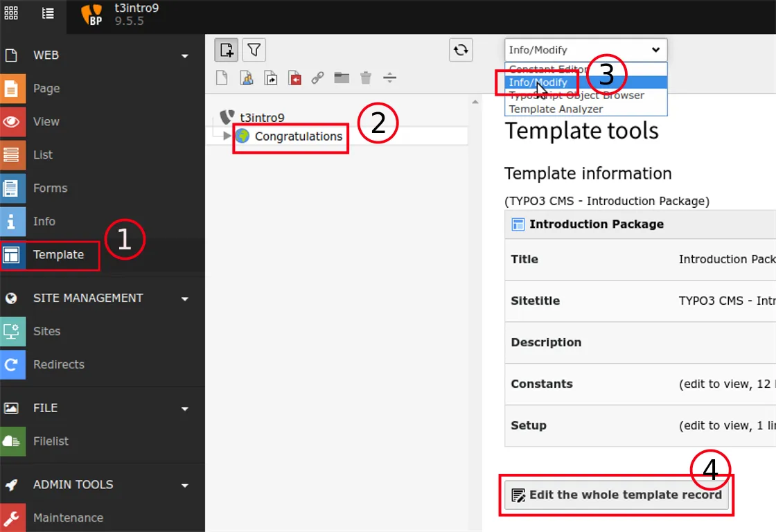Select the backend user section page icon
776x532 pixels.
click(x=247, y=78)
